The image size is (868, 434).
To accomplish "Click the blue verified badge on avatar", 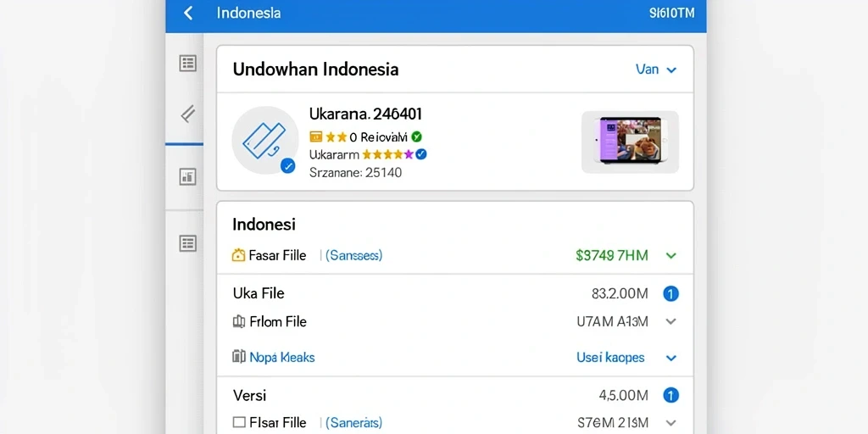I will (287, 165).
